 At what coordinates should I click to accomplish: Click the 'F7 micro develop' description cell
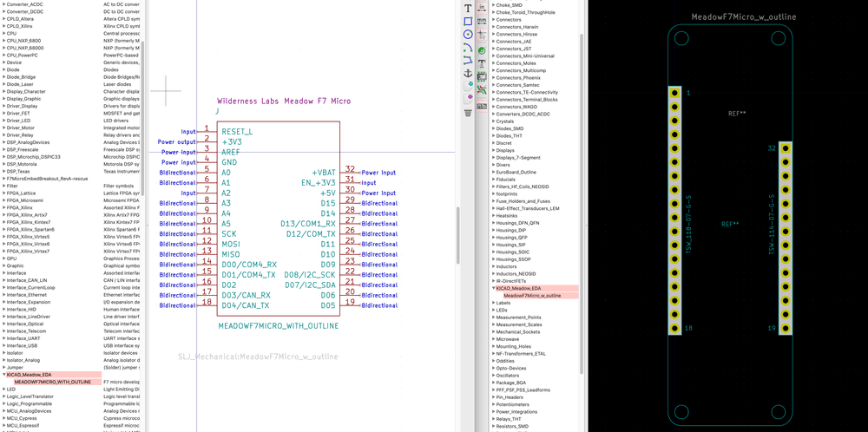pyautogui.click(x=122, y=383)
